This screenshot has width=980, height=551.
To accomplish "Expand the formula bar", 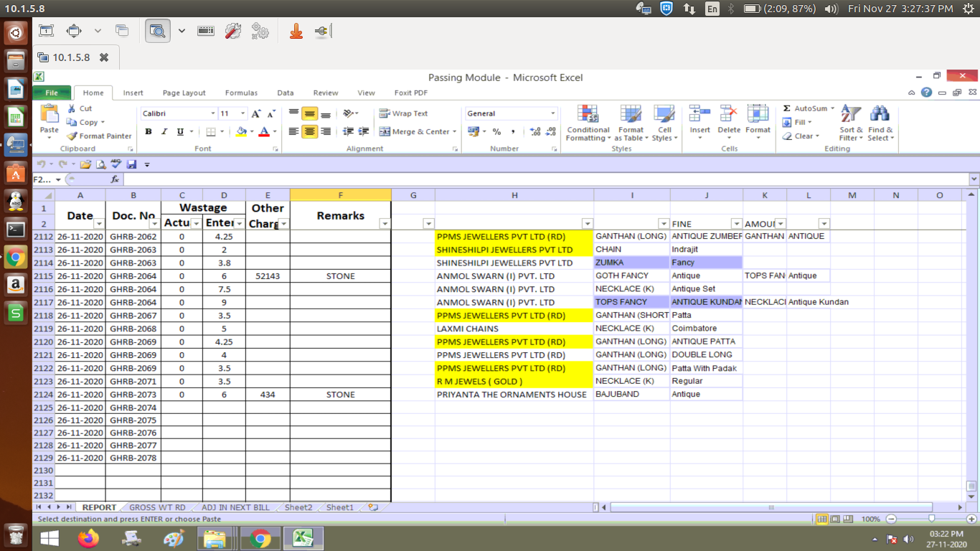I will (x=974, y=179).
